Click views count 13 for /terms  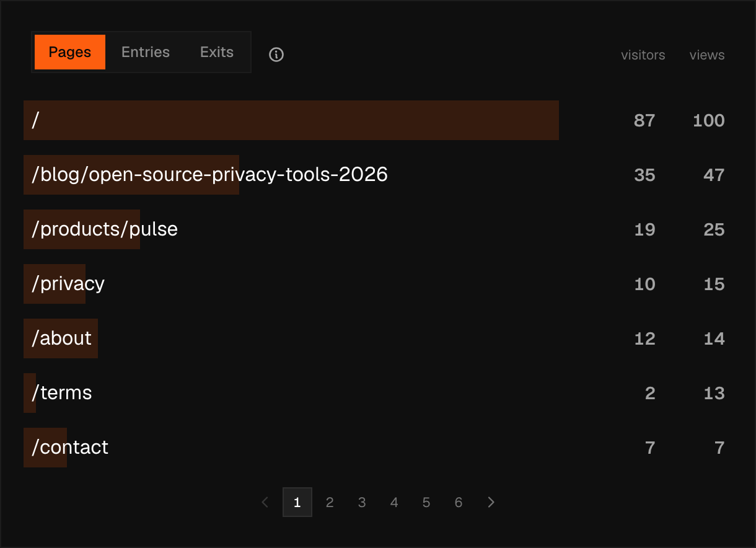714,393
